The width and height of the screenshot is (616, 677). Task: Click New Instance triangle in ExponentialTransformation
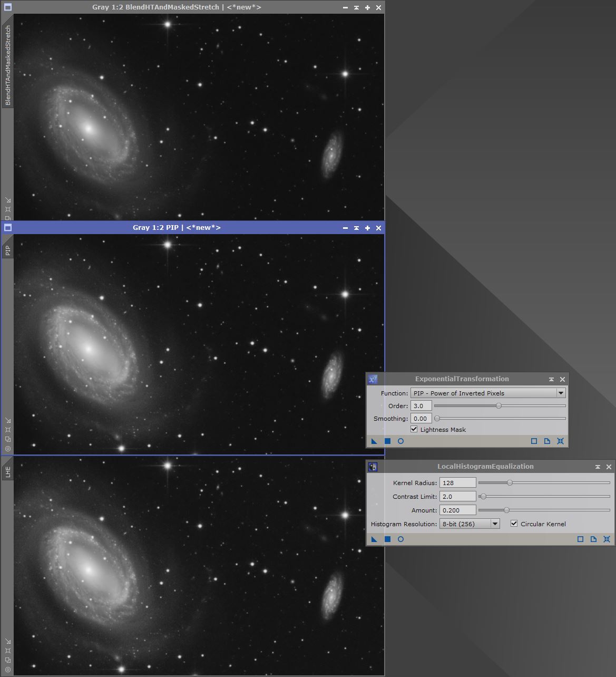(x=374, y=441)
